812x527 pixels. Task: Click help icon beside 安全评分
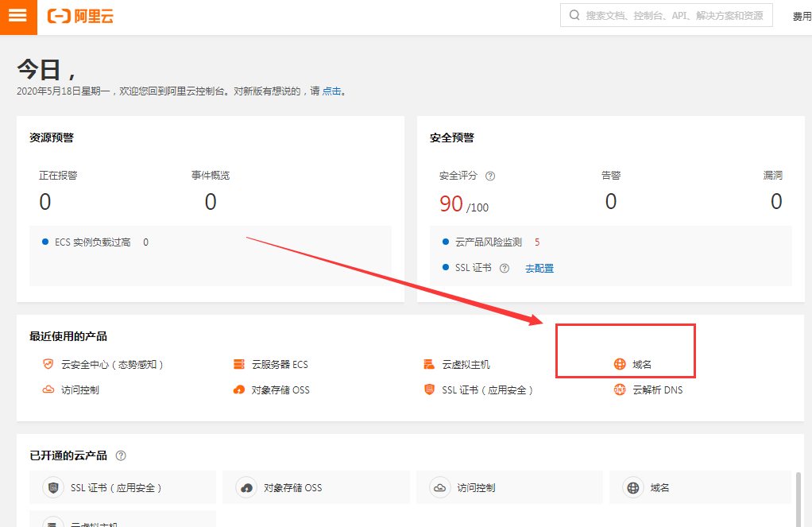click(x=490, y=176)
